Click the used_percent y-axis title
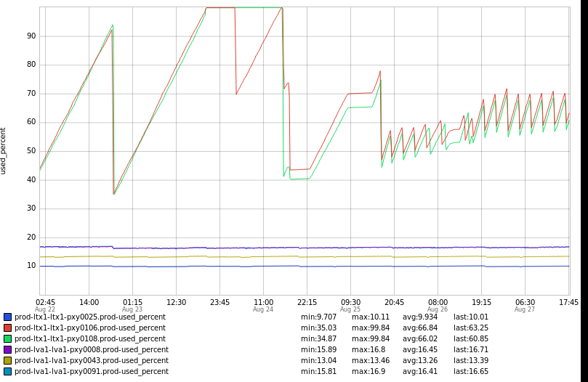 point(4,150)
